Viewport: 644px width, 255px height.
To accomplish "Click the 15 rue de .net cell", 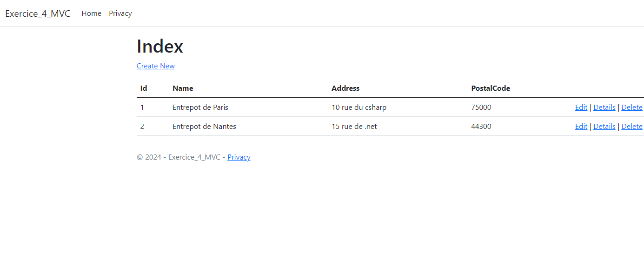I will 354,127.
